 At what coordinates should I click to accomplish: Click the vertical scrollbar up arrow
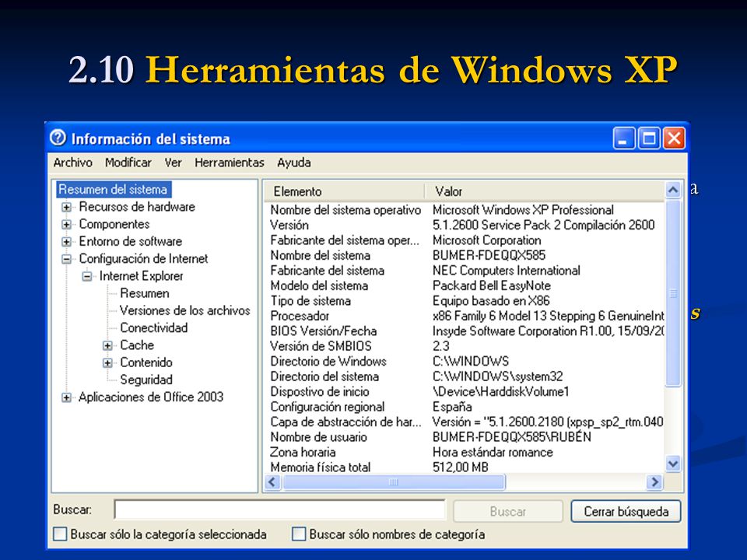click(x=672, y=191)
